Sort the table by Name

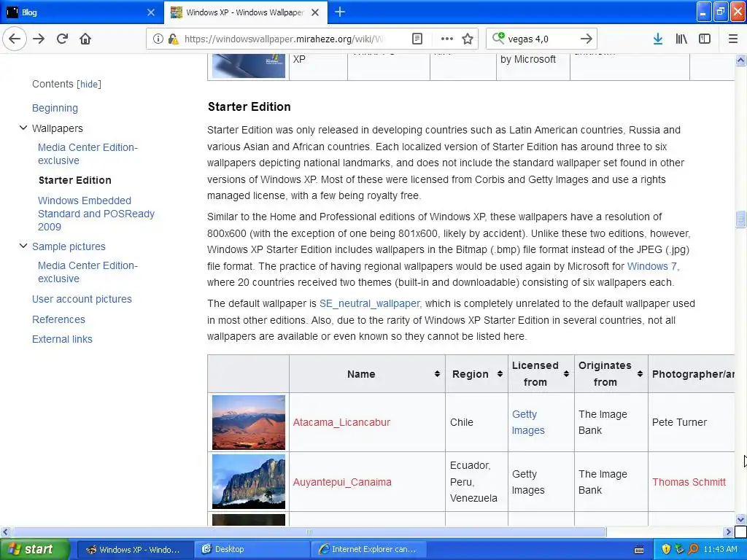(437, 374)
